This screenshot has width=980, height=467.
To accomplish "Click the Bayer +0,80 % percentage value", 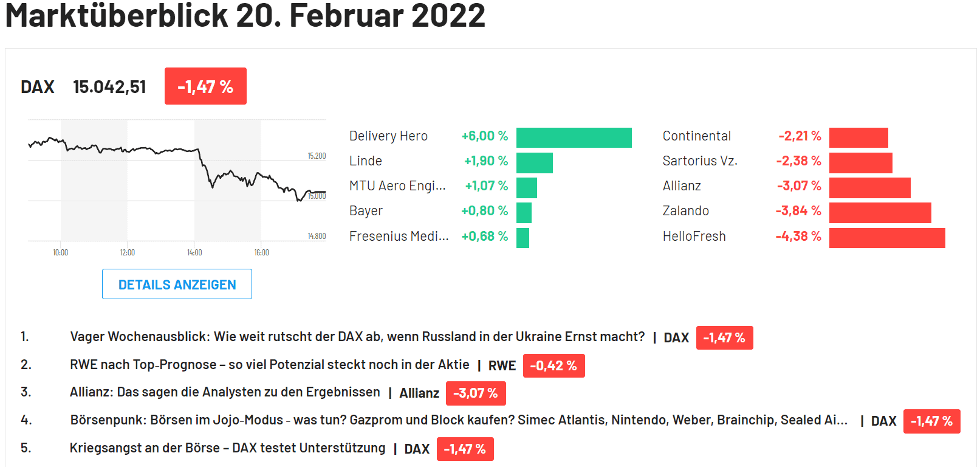I will (x=485, y=210).
